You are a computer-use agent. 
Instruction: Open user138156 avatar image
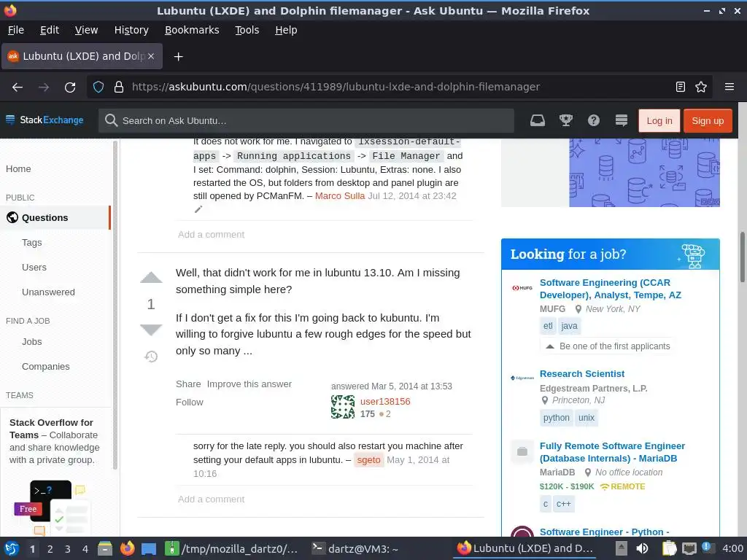(x=343, y=407)
